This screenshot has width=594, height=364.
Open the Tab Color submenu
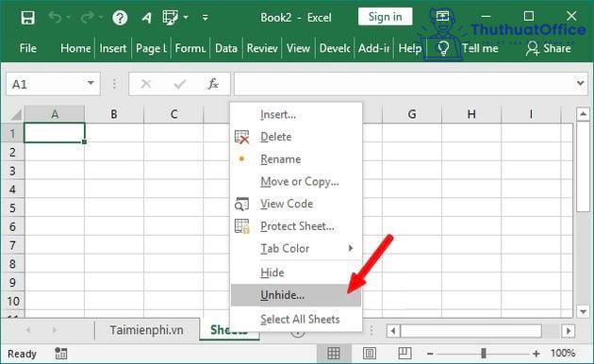click(296, 248)
